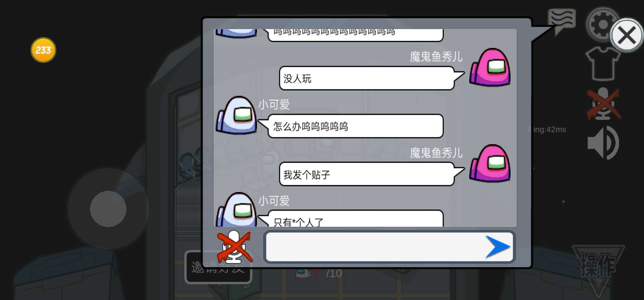The image size is (644, 300).
Task: Click pink avatar next to 我发个贴子
Action: (x=490, y=163)
